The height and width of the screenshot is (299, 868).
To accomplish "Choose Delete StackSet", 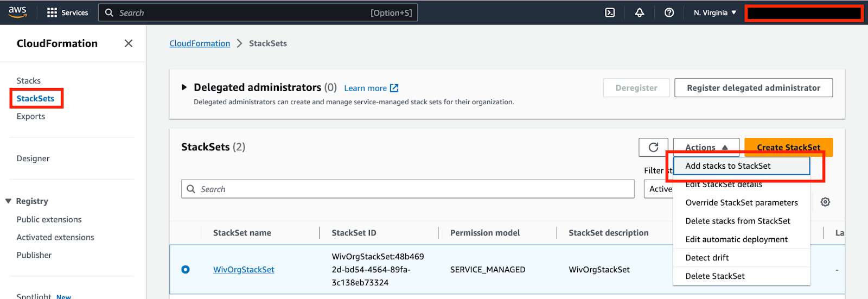I will coord(742,276).
